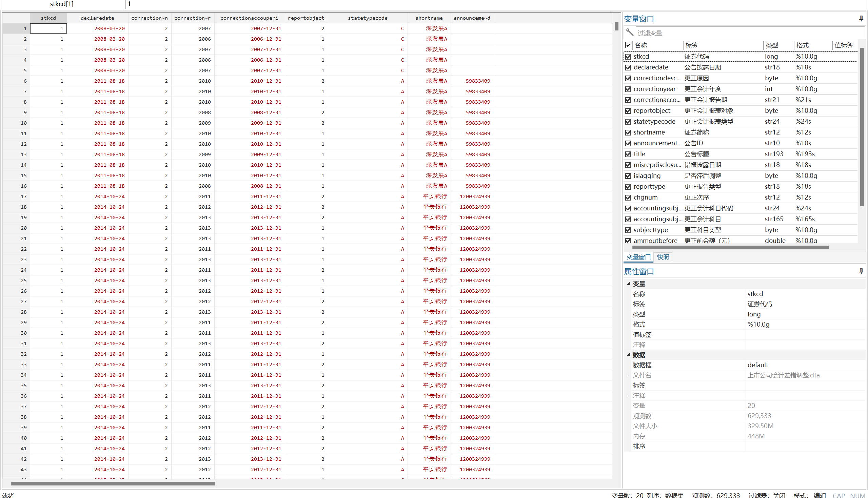The width and height of the screenshot is (868, 498).
Task: Select row 17 header in data grid
Action: pos(16,196)
